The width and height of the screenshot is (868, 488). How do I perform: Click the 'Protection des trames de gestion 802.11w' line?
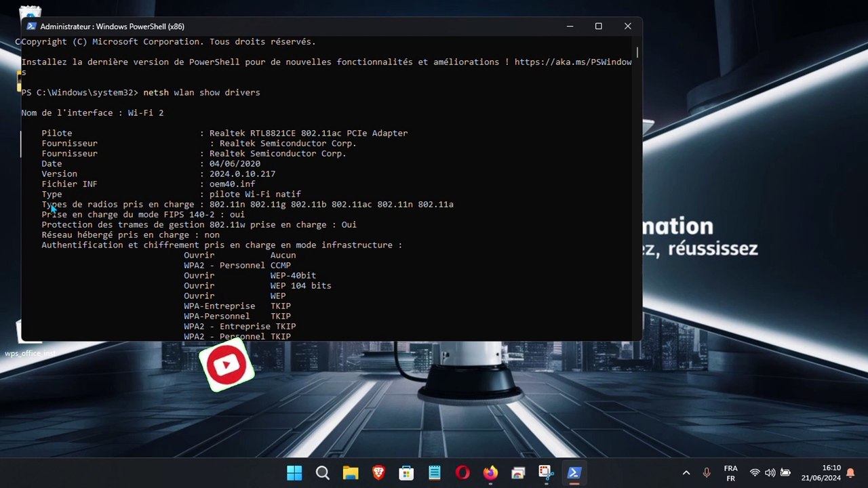pos(199,225)
